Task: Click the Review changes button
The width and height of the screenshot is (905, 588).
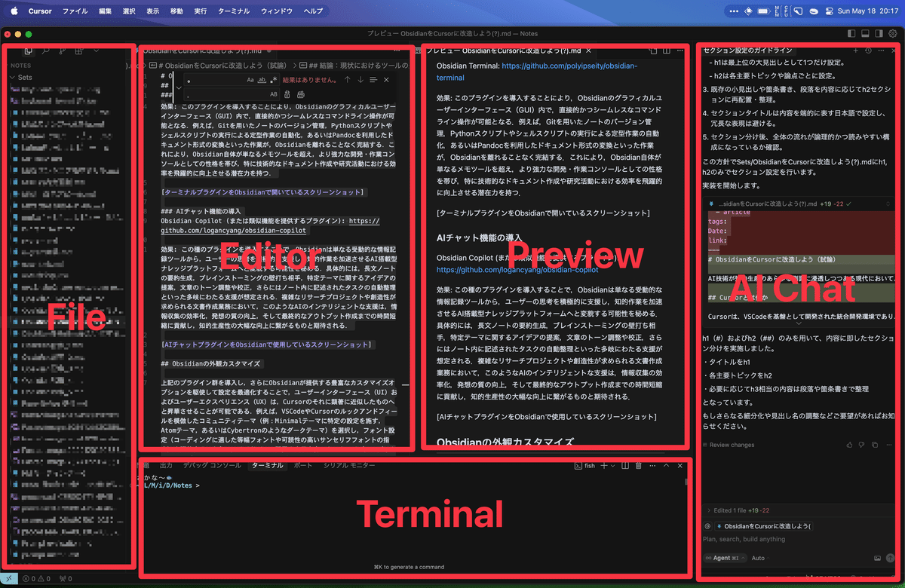Action: pos(732,445)
